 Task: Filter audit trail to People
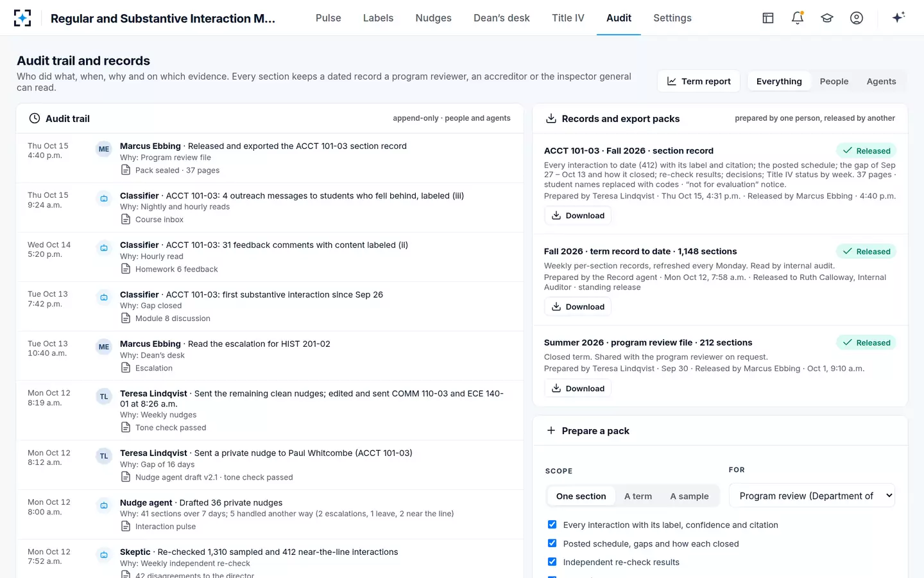pos(834,82)
